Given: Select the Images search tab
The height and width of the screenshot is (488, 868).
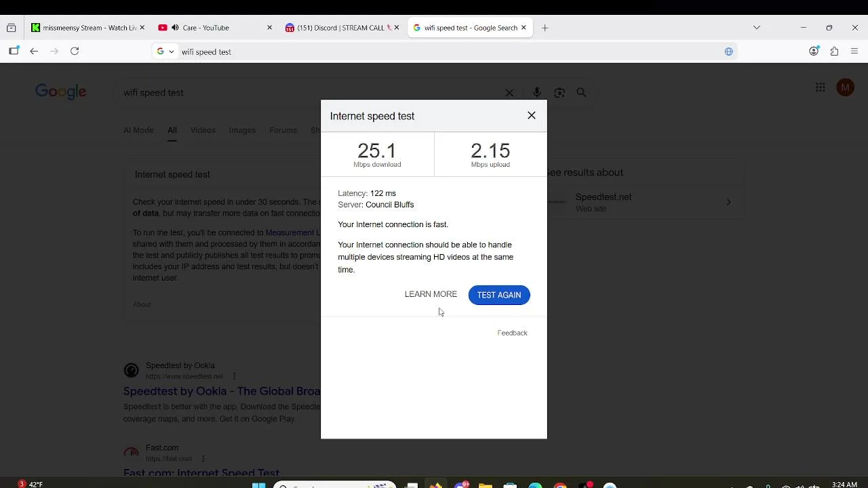Looking at the screenshot, I should pyautogui.click(x=242, y=130).
